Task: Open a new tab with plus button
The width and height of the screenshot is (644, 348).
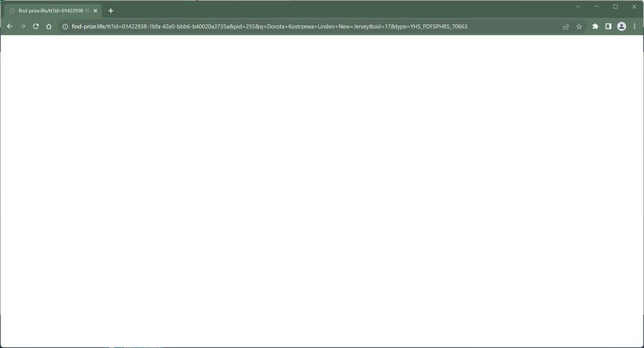Action: coord(111,11)
